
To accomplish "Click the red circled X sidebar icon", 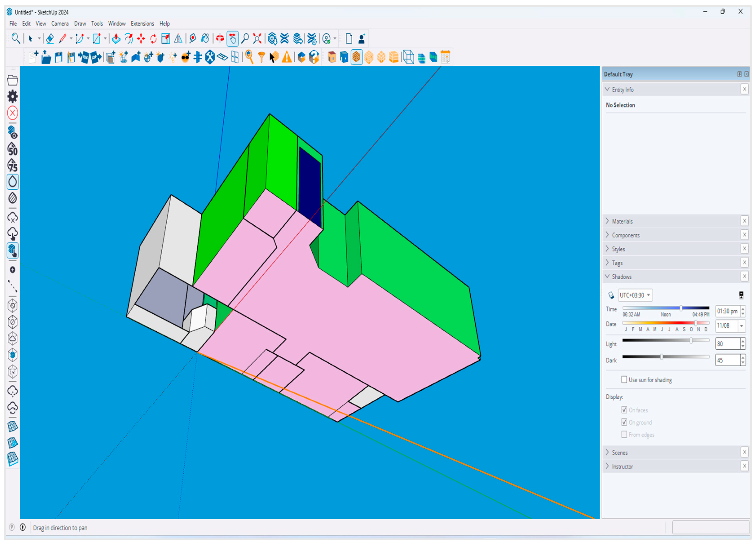I will click(x=13, y=113).
